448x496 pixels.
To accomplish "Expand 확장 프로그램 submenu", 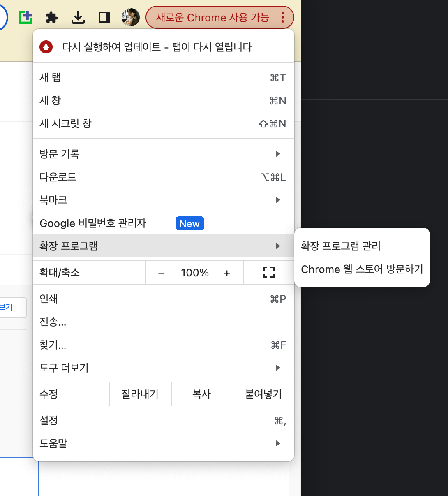I will 164,246.
